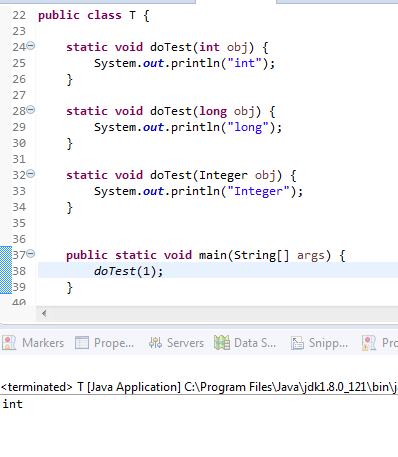The height and width of the screenshot is (457, 398).
Task: Click the println("int") statement
Action: point(184,63)
